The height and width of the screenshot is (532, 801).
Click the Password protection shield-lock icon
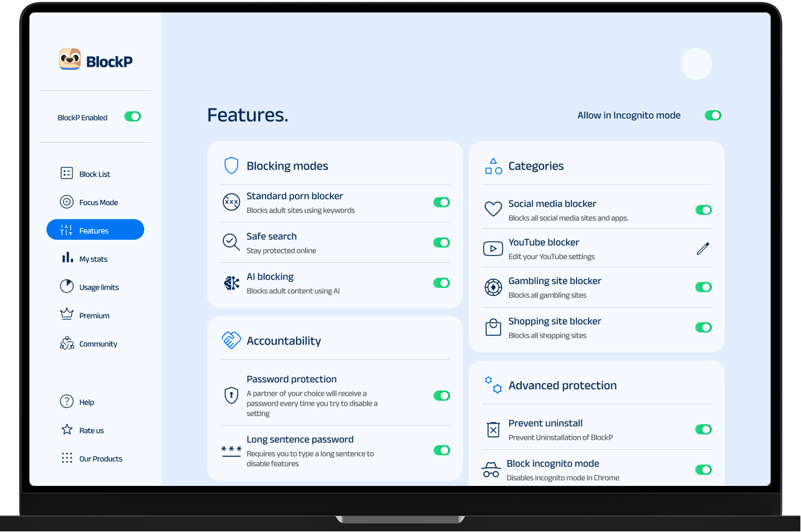click(231, 395)
